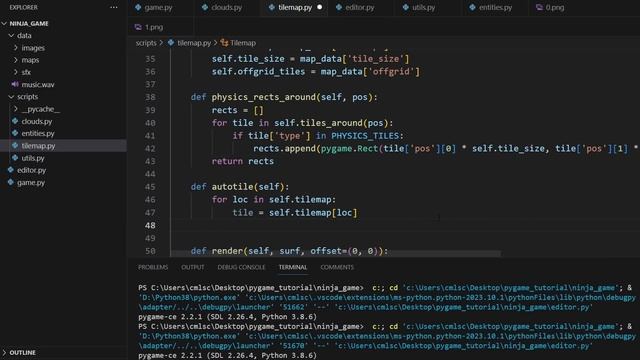Click 'PHYSICS_TILES' constant on line 41
Screen dimensions: 640x360
point(365,136)
